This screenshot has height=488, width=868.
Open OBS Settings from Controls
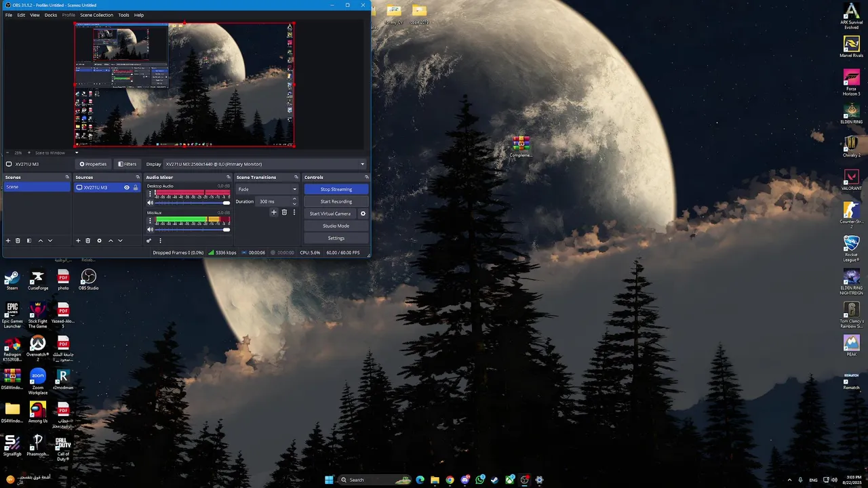(336, 238)
